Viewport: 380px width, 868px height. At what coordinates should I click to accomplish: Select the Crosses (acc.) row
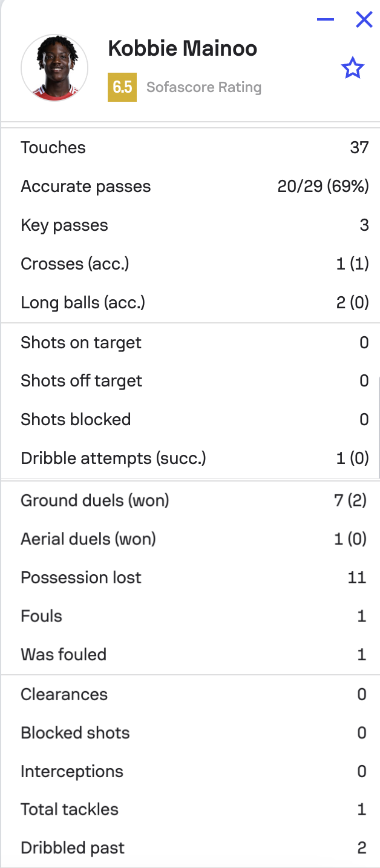[190, 264]
